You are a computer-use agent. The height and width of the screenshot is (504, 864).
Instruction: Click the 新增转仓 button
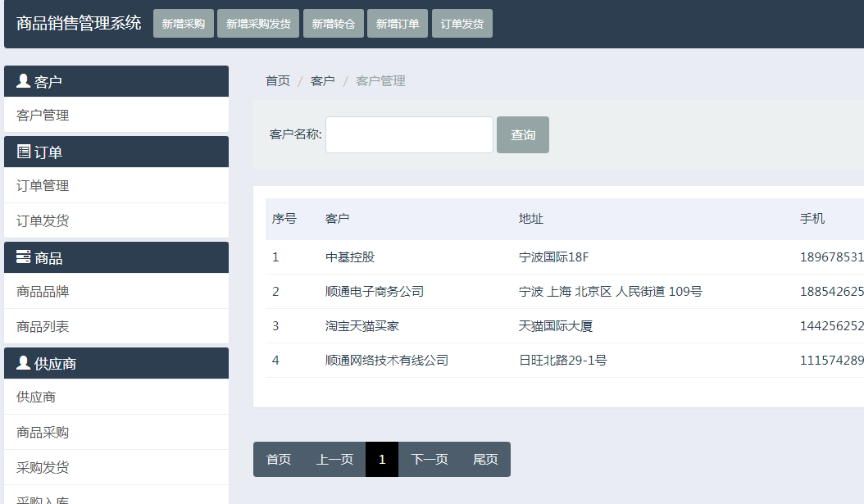tap(333, 24)
